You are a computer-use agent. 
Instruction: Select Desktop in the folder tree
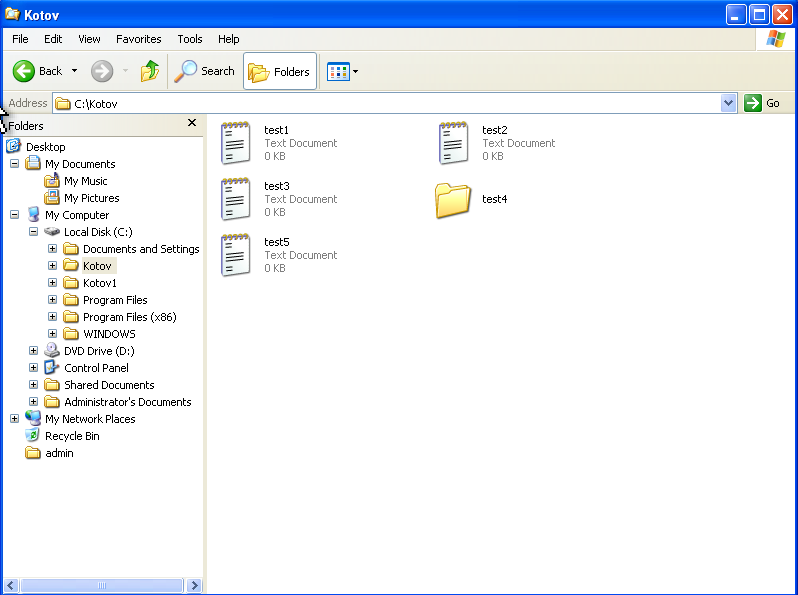pos(45,147)
